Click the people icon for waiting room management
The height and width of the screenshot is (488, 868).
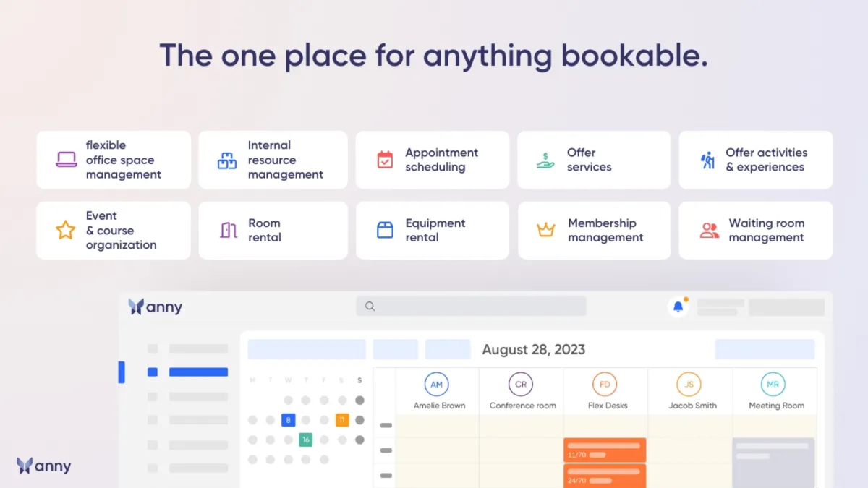point(710,231)
